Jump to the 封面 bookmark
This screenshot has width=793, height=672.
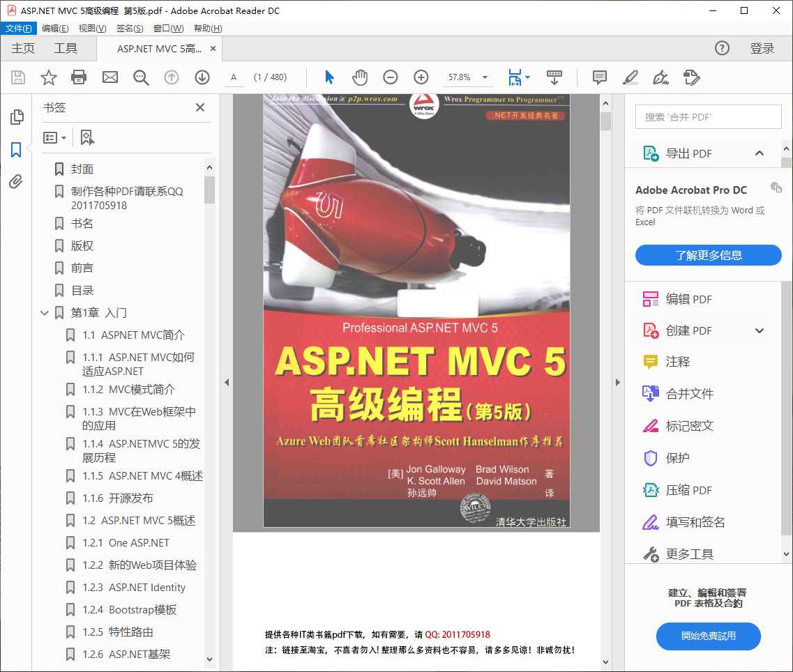pyautogui.click(x=82, y=169)
